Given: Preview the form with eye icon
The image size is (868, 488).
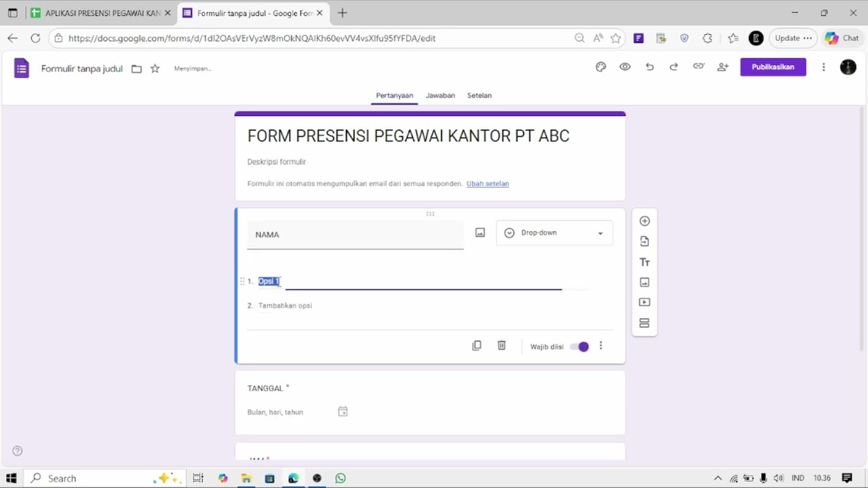Looking at the screenshot, I should click(x=625, y=67).
